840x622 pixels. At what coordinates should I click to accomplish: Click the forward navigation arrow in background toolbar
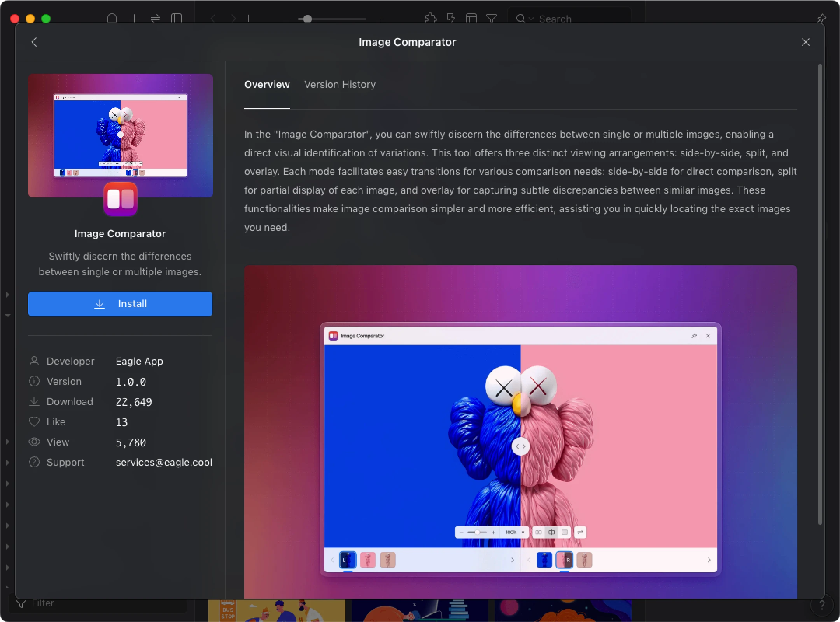(x=233, y=18)
